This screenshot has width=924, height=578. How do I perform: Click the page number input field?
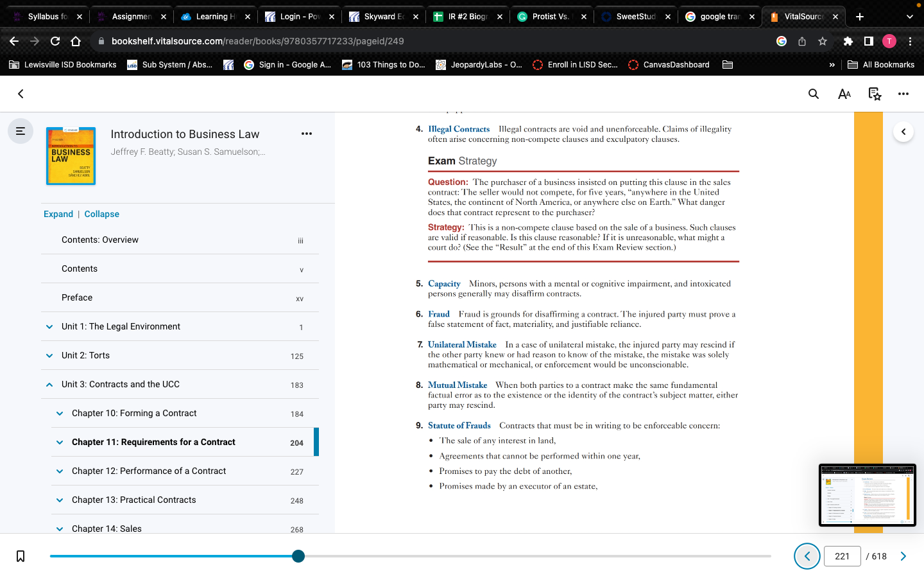point(843,556)
